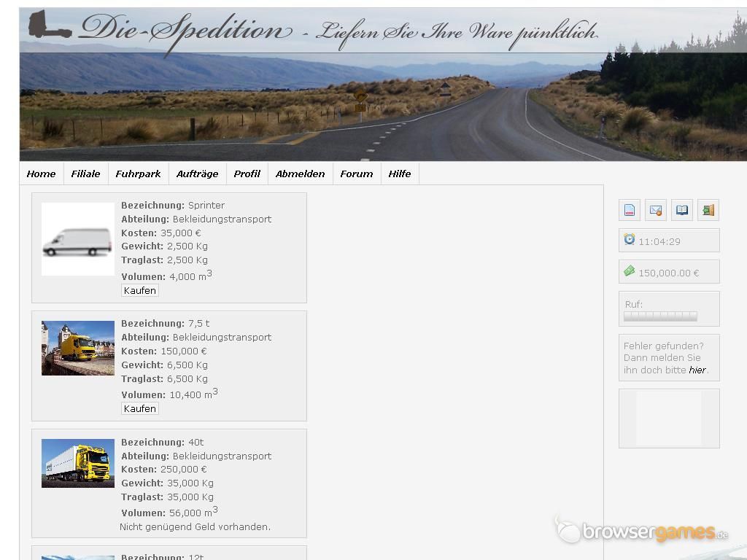Screen dimensions: 747x560
Task: Open the open-book handbook icon
Action: [x=682, y=210]
